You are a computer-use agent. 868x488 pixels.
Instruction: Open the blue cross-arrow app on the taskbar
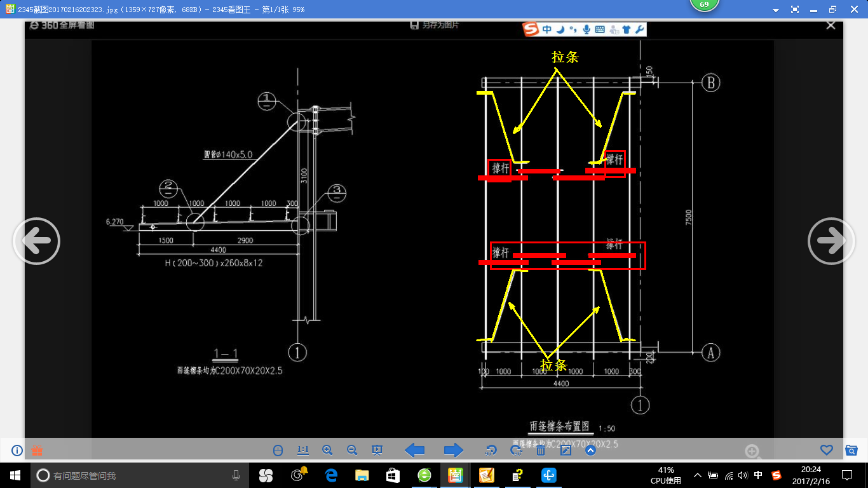coord(549,475)
